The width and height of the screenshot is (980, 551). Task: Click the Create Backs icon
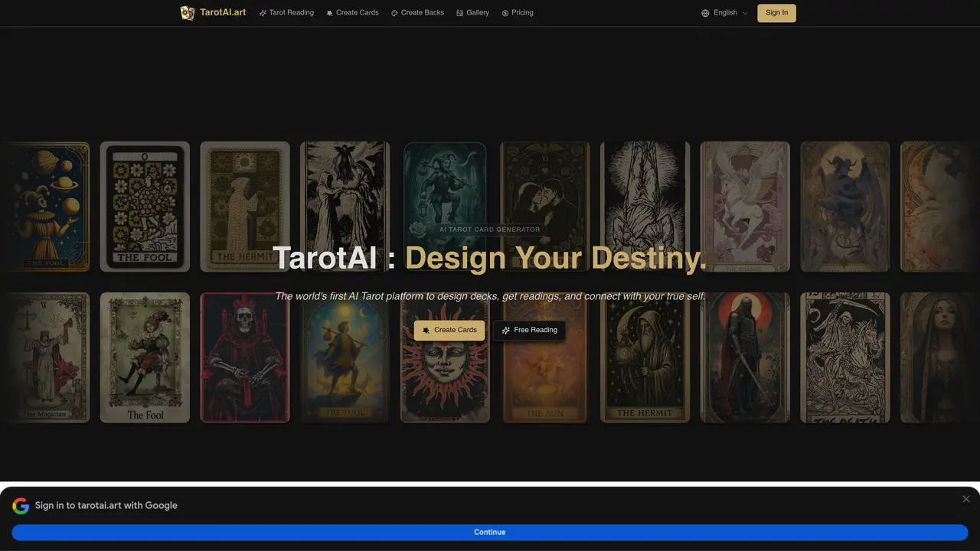pos(394,13)
